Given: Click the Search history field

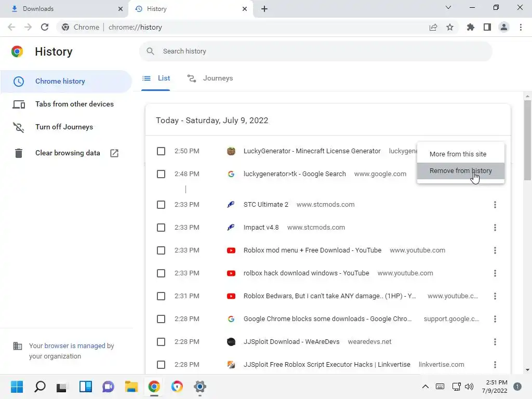Looking at the screenshot, I should pyautogui.click(x=315, y=51).
